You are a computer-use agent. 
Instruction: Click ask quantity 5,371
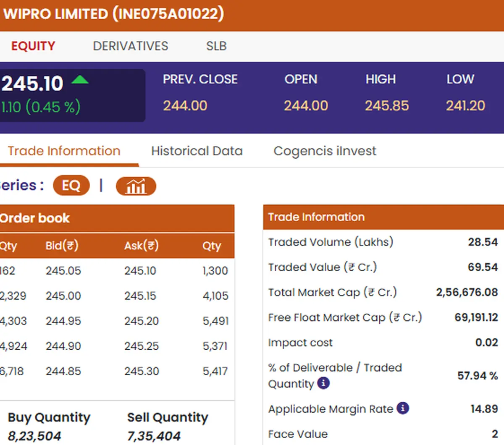pos(215,346)
